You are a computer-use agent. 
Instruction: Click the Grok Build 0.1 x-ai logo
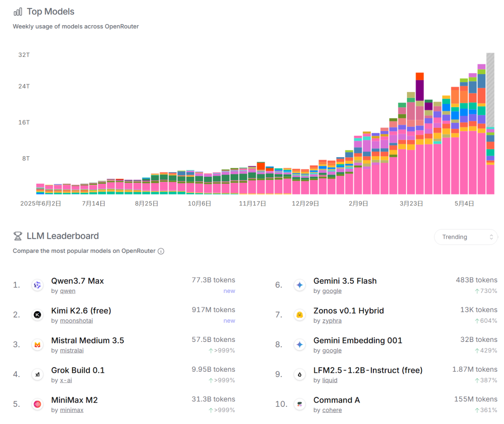37,375
